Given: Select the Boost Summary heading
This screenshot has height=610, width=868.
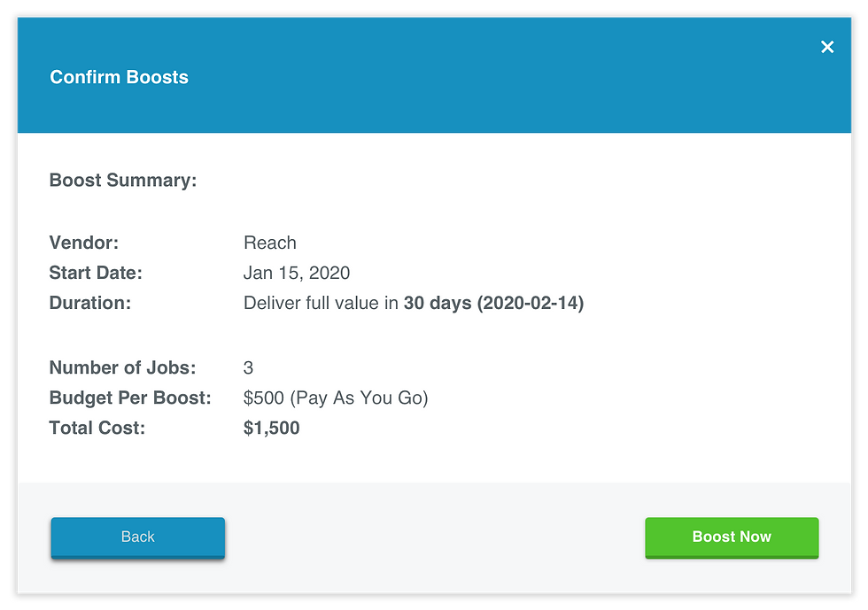Looking at the screenshot, I should 122,181.
